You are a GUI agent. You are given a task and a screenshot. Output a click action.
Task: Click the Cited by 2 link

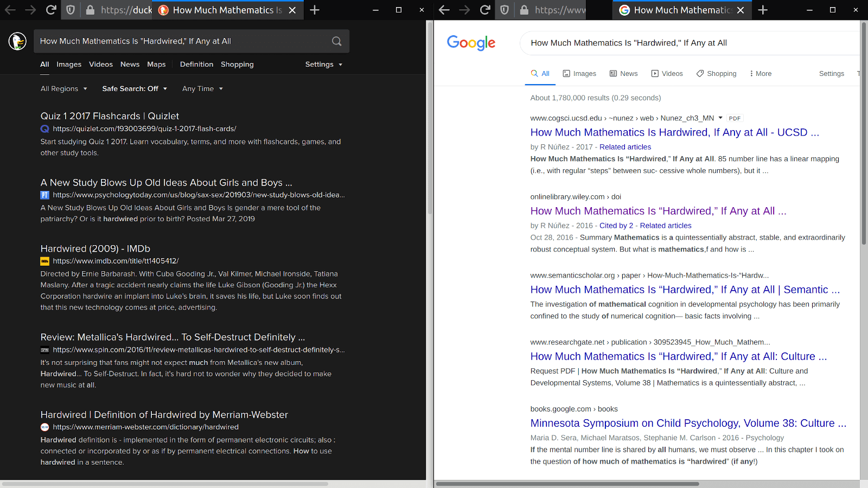coord(616,226)
